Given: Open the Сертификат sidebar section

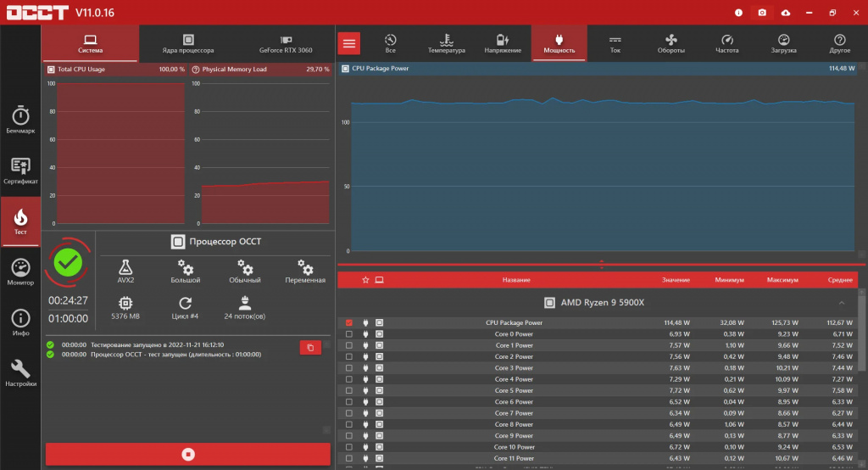Looking at the screenshot, I should tap(20, 171).
